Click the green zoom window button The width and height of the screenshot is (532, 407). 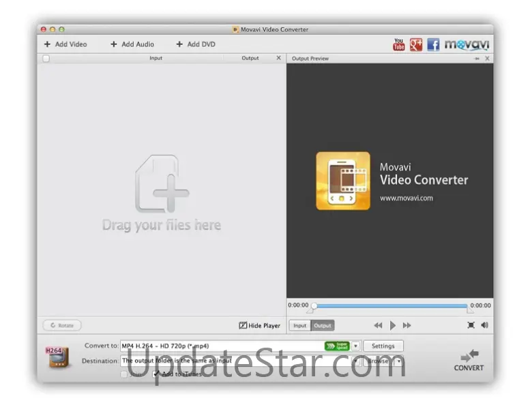point(61,29)
